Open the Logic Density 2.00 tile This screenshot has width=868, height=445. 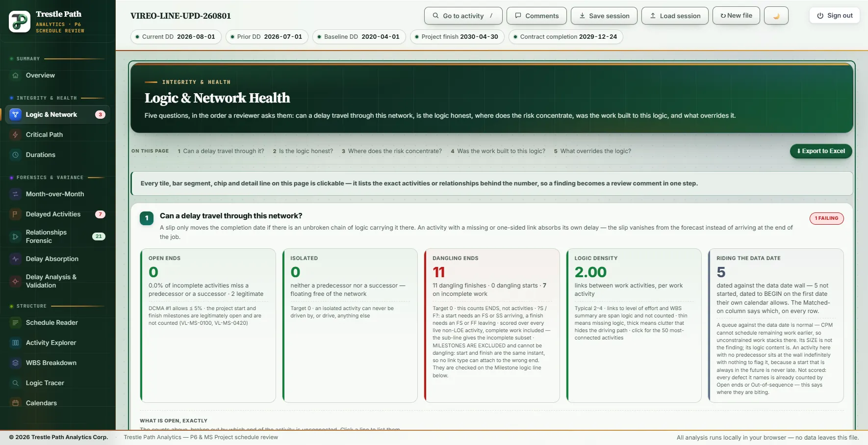click(x=634, y=325)
